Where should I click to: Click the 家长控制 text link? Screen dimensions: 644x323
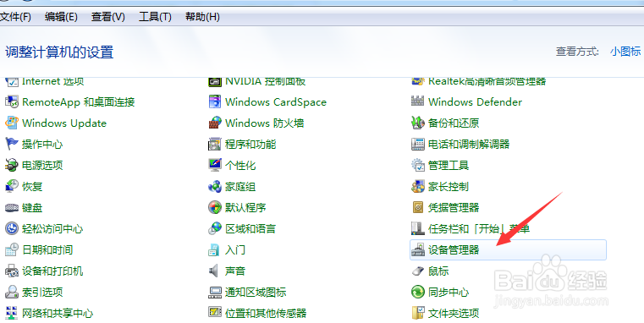coord(449,186)
